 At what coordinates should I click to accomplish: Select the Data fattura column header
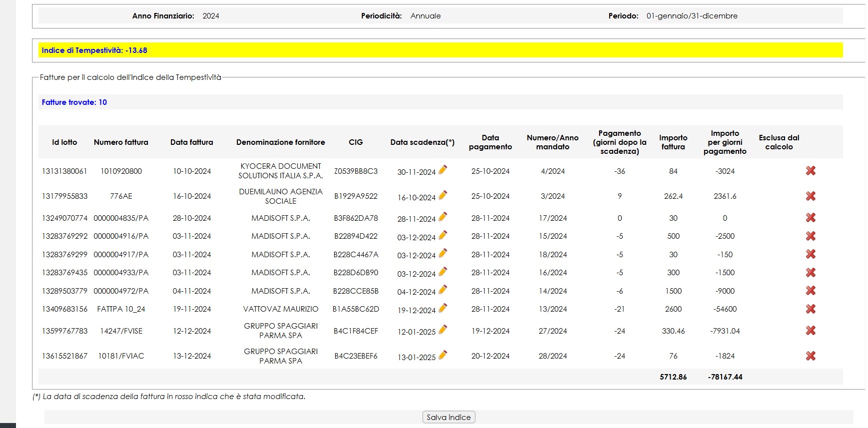192,142
